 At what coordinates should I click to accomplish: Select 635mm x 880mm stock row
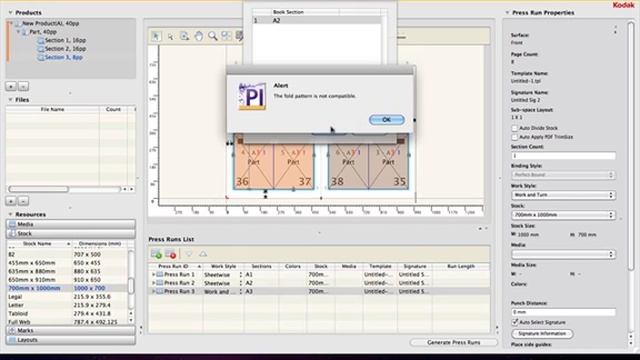click(67, 271)
